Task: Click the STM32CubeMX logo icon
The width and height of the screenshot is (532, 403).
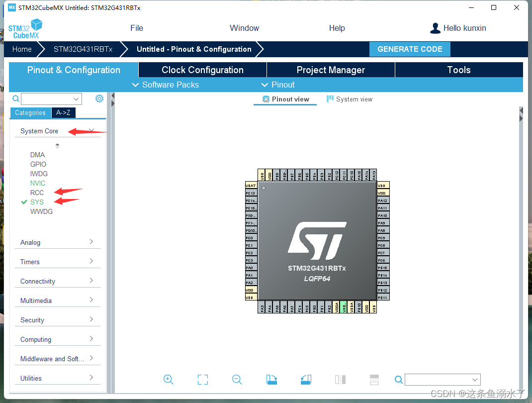Action: coord(25,28)
